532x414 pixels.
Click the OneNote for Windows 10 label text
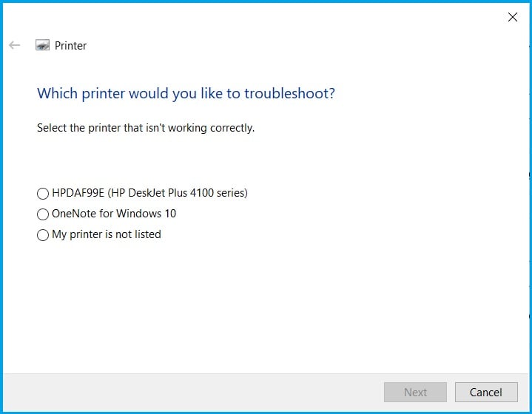pyautogui.click(x=114, y=214)
